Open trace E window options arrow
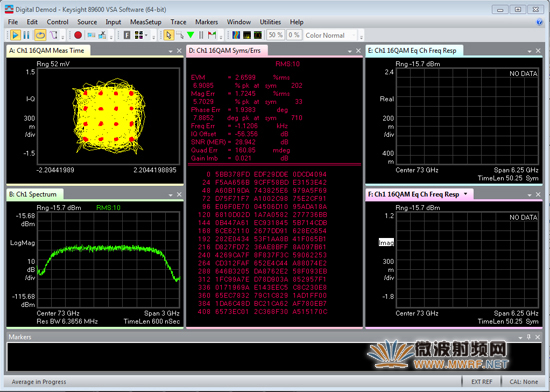The height and width of the screenshot is (392, 550). point(530,51)
